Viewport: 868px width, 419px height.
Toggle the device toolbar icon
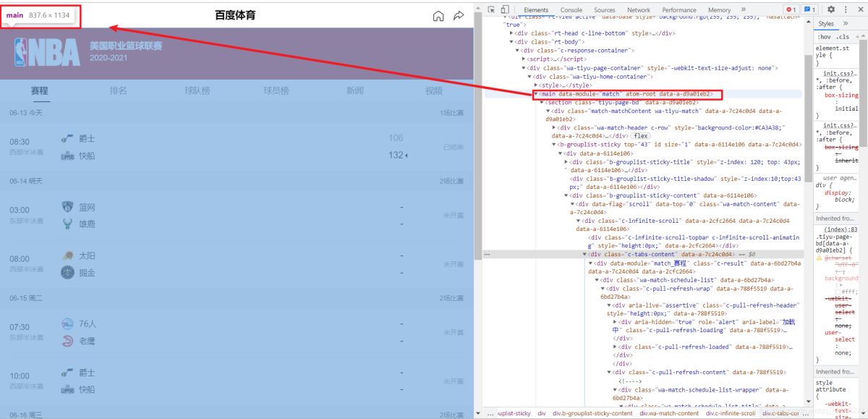504,9
